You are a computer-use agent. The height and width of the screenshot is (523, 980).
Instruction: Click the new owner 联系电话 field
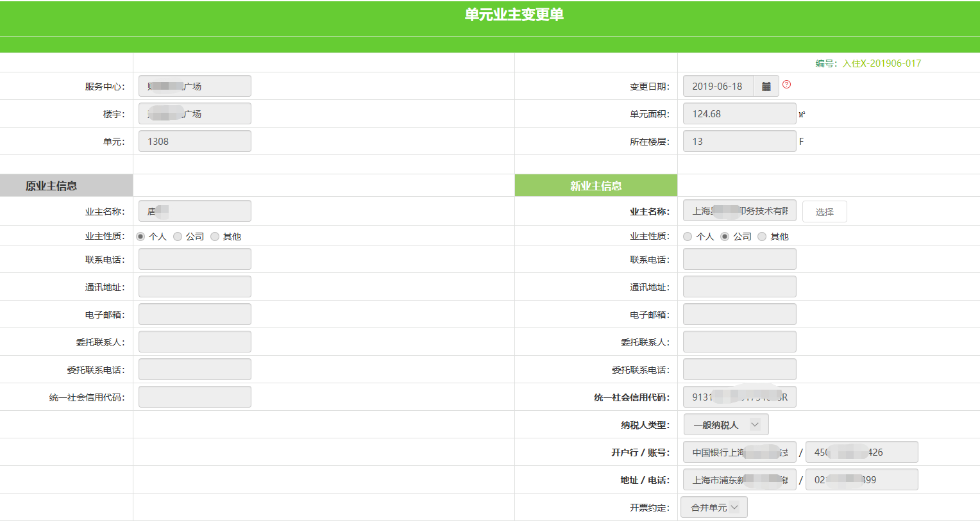(739, 260)
